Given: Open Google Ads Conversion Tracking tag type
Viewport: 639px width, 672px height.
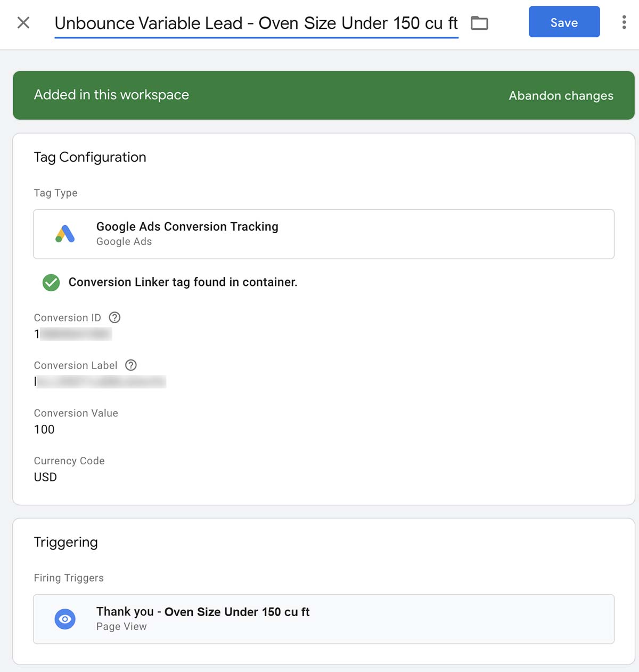Looking at the screenshot, I should (x=324, y=234).
